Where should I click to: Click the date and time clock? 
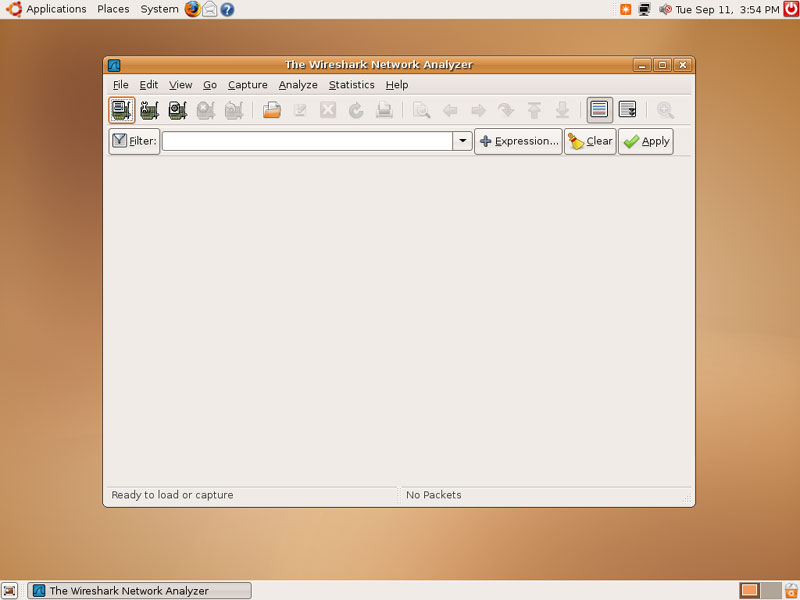coord(727,9)
